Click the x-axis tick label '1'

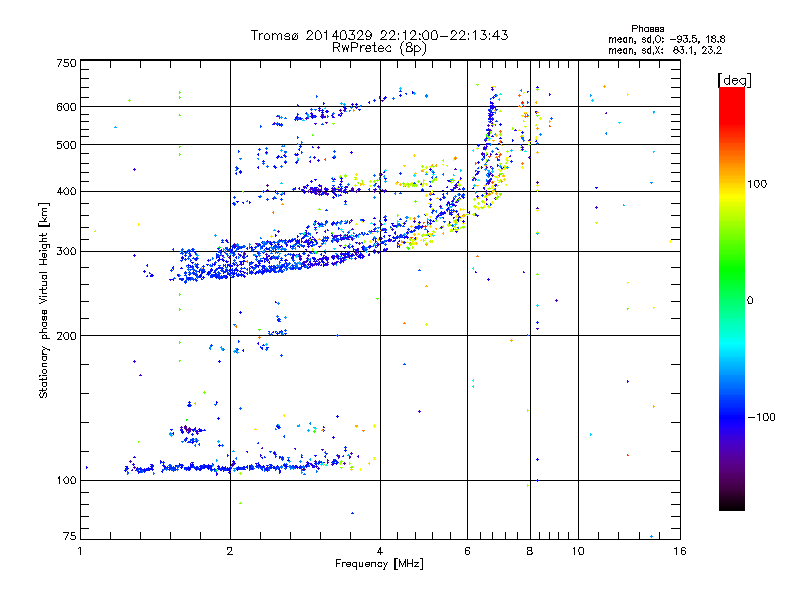[80, 551]
